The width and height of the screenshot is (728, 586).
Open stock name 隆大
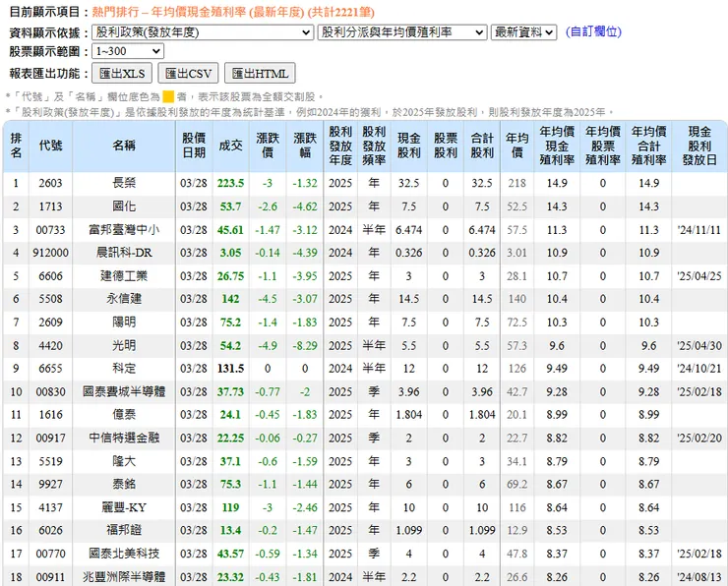click(x=124, y=461)
